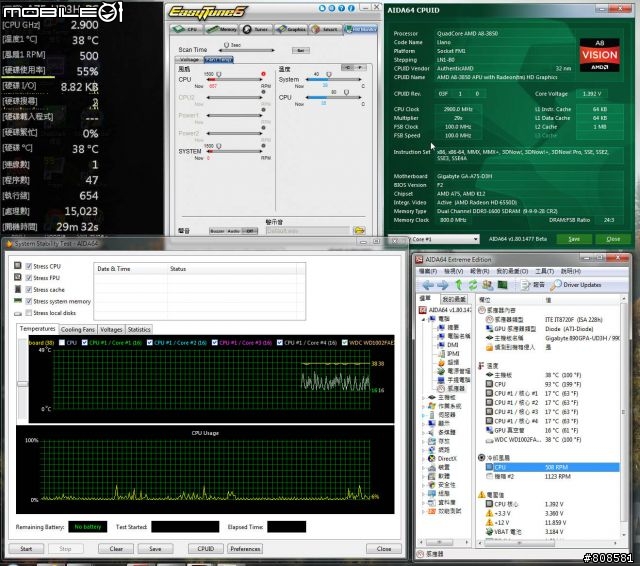
Task: Select the 超頻 overclock node in AIDA64 tree
Action: [449, 362]
